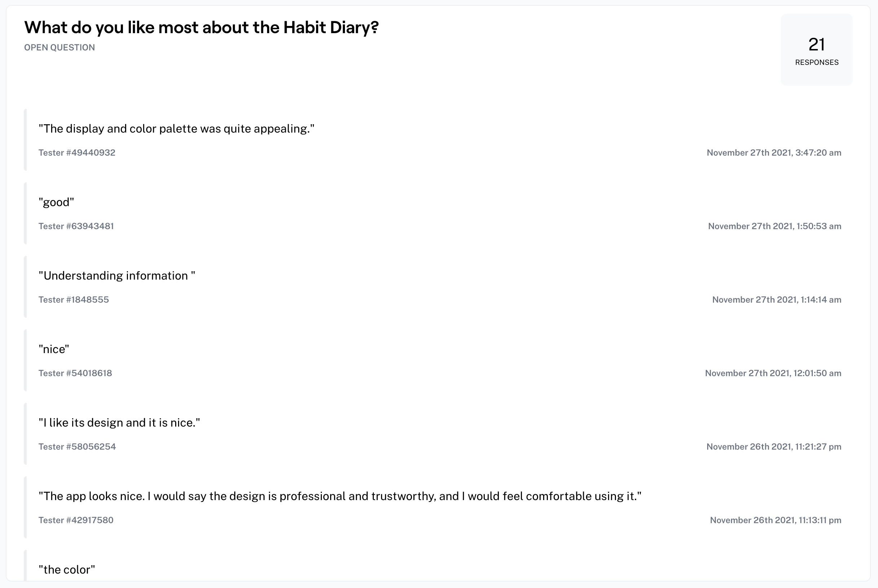Click Tester #1848555 identifier
This screenshot has height=588, width=878.
click(x=74, y=300)
